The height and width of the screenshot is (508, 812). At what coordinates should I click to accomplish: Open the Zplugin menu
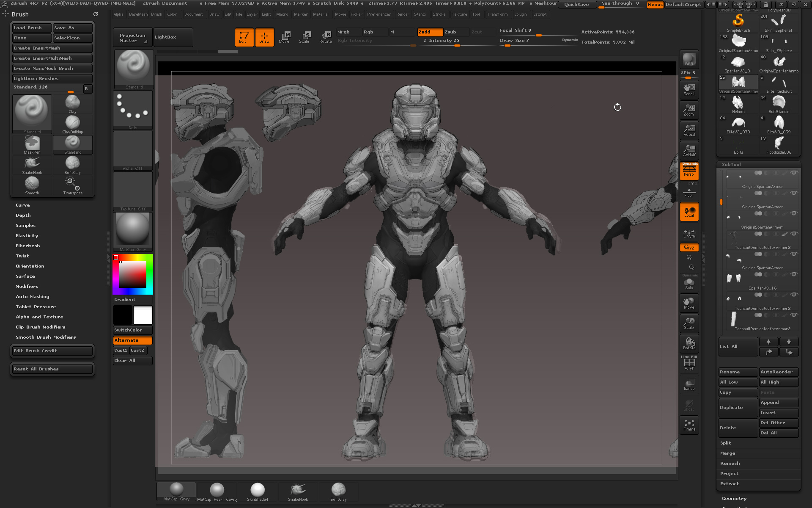click(x=521, y=14)
